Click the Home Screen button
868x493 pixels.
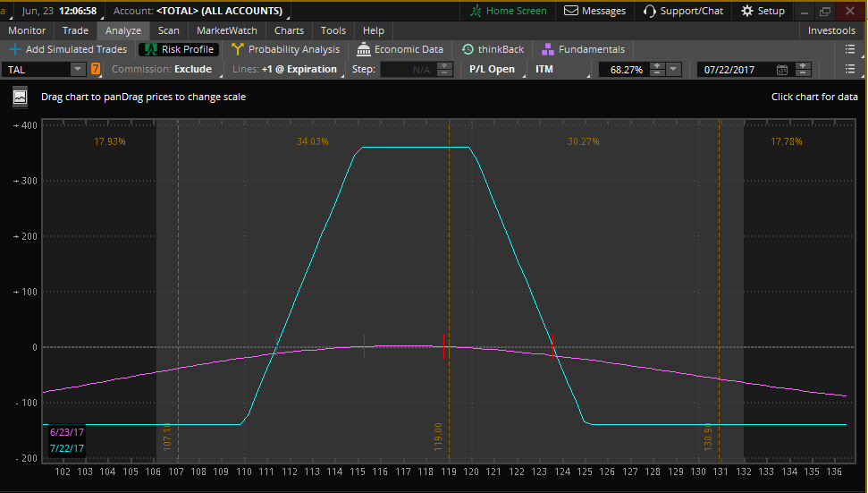point(508,11)
